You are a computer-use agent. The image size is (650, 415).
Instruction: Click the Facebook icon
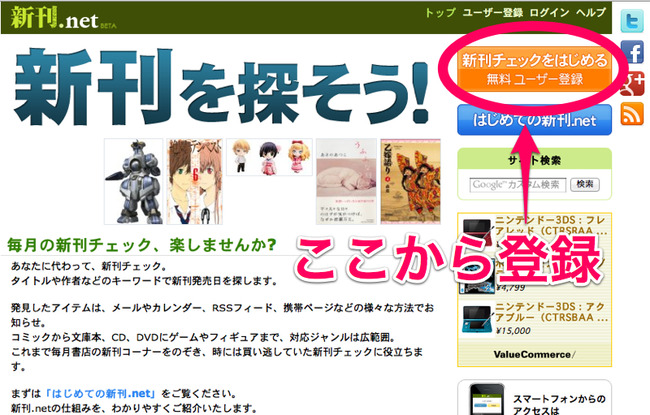point(632,52)
